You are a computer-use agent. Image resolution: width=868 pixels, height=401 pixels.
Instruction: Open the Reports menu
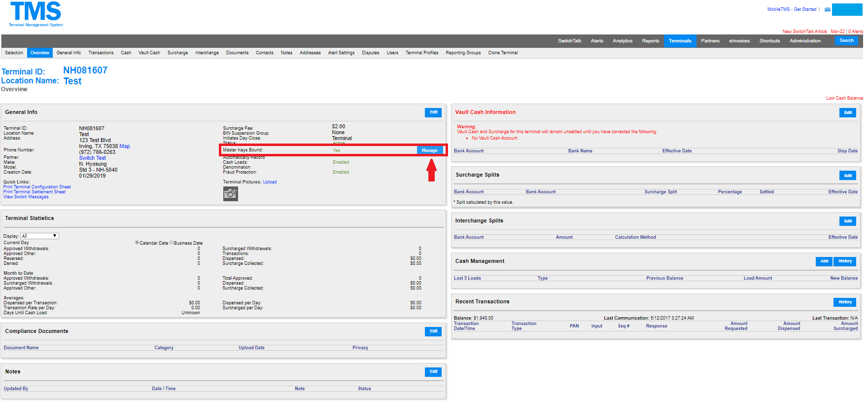tap(651, 41)
